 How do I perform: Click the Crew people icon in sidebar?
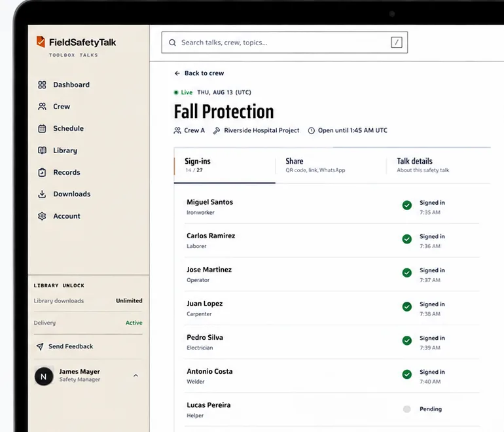click(x=42, y=107)
